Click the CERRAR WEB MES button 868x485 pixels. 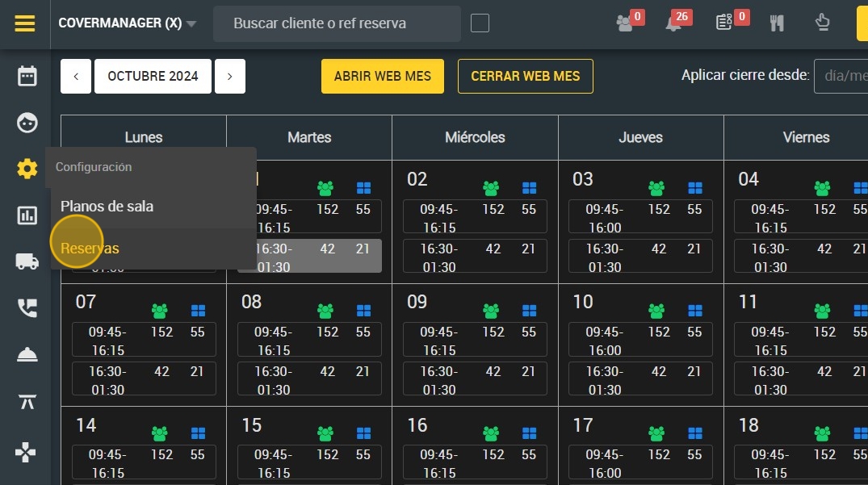(x=526, y=77)
